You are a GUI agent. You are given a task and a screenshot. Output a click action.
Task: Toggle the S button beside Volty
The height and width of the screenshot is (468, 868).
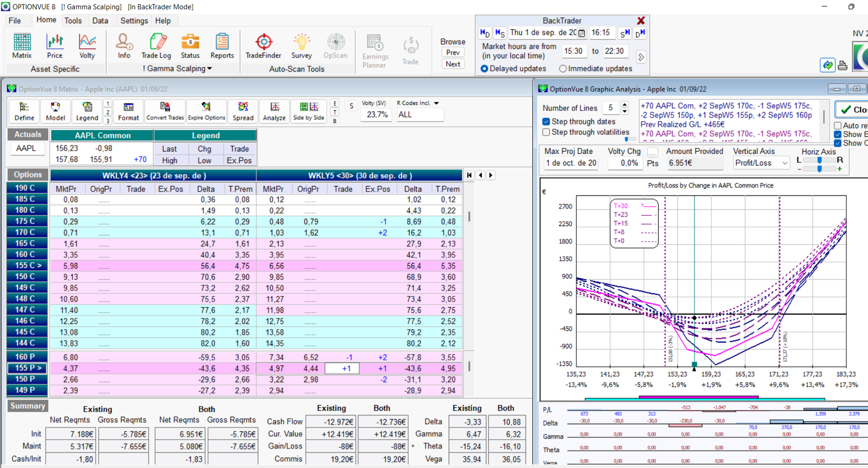pyautogui.click(x=351, y=106)
